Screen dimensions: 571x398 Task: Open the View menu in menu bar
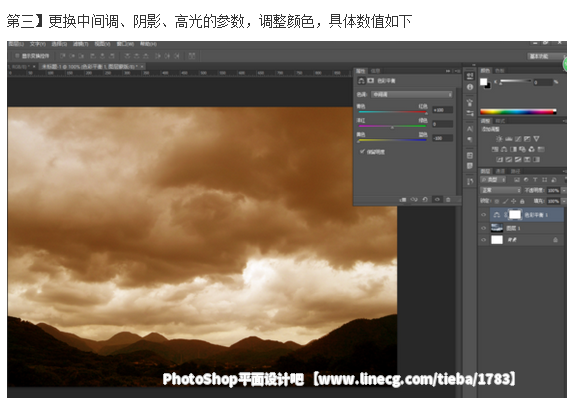tap(102, 44)
